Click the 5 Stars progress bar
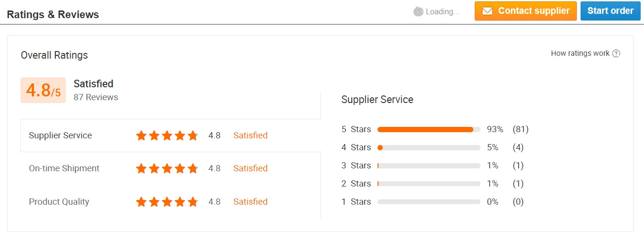This screenshot has height=239, width=644. [429, 129]
